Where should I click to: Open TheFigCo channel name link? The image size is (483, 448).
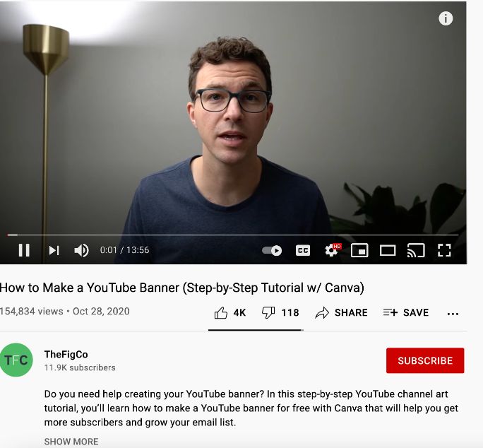pos(66,355)
